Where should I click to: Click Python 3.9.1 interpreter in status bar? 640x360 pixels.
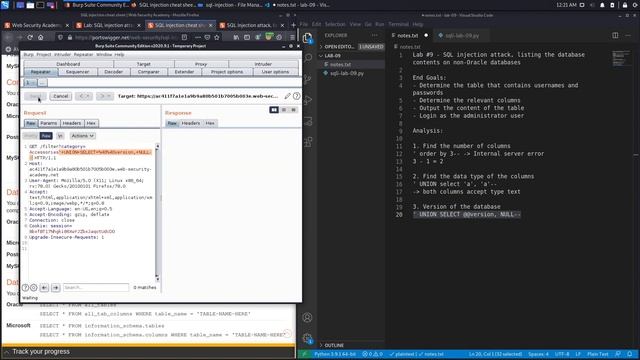pos(335,354)
